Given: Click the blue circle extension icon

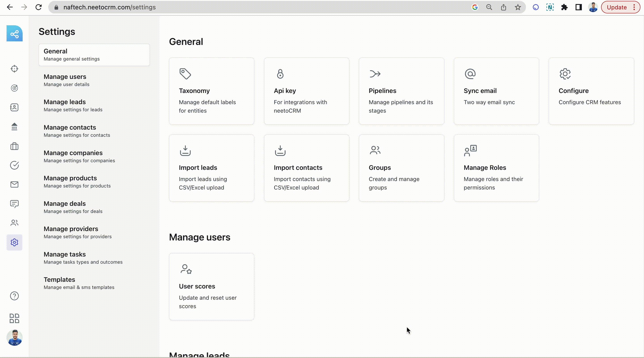Looking at the screenshot, I should [536, 7].
